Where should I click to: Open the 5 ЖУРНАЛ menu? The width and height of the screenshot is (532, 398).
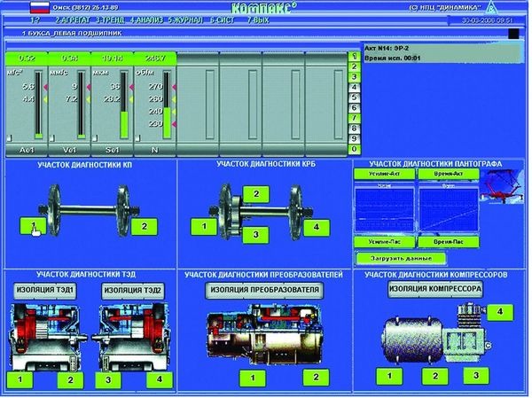pos(189,19)
